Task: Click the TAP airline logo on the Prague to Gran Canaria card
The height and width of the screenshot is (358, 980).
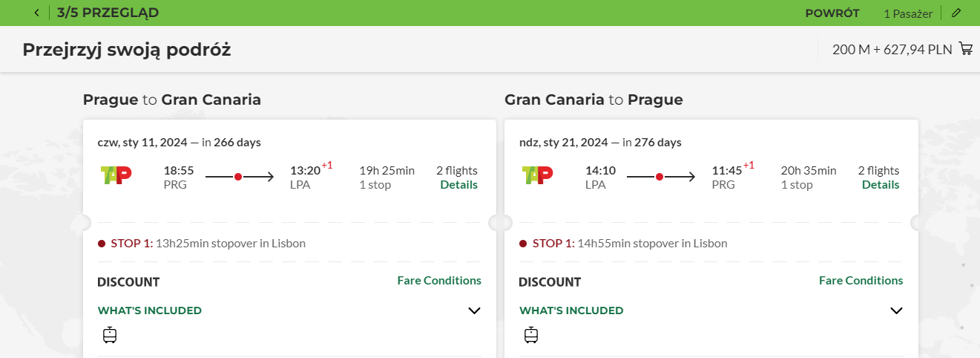Action: [116, 175]
